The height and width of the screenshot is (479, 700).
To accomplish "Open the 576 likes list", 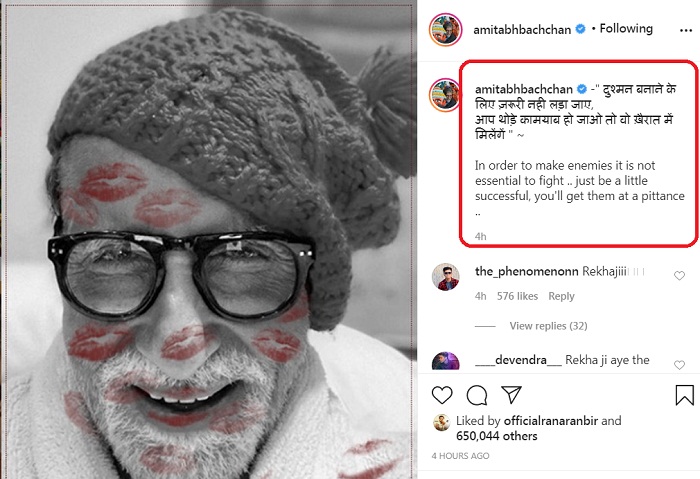I will [x=517, y=296].
